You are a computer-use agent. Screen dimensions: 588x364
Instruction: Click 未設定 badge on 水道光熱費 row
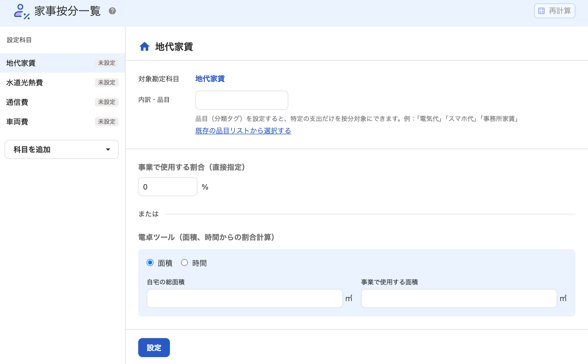coord(107,82)
